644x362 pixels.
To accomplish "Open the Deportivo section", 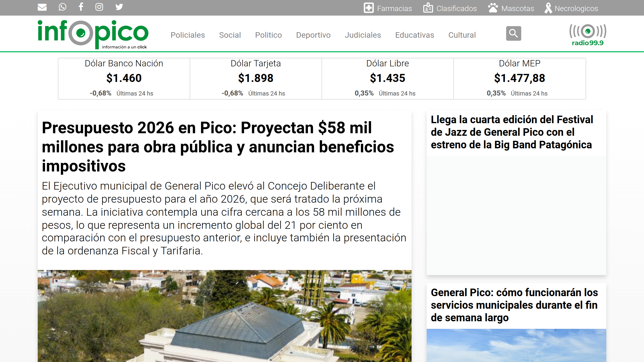I will tap(313, 35).
